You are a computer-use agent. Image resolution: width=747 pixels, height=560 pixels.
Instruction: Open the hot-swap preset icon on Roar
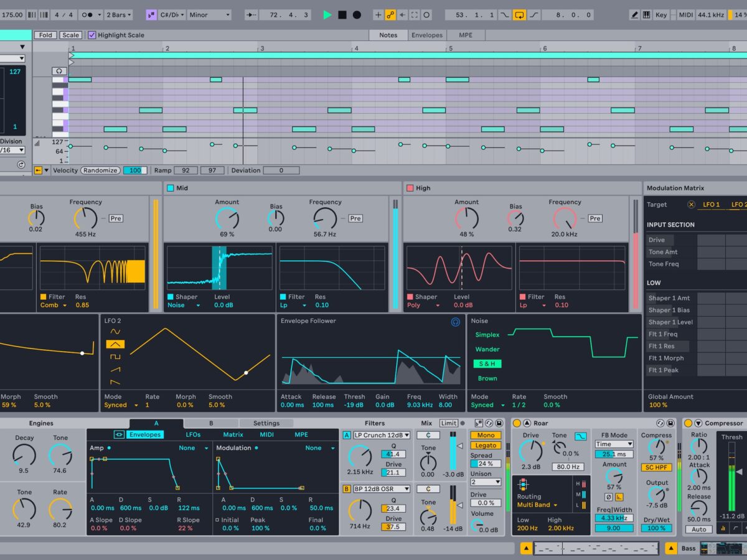(x=660, y=423)
